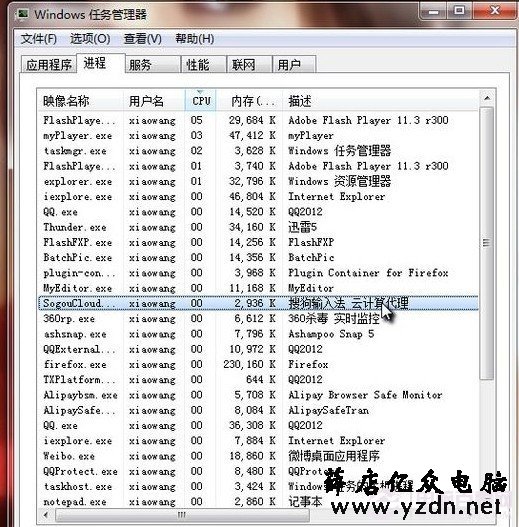Select iexplore.exe using 46,804 K
Image resolution: width=519 pixels, height=527 pixels.
pyautogui.click(x=258, y=197)
